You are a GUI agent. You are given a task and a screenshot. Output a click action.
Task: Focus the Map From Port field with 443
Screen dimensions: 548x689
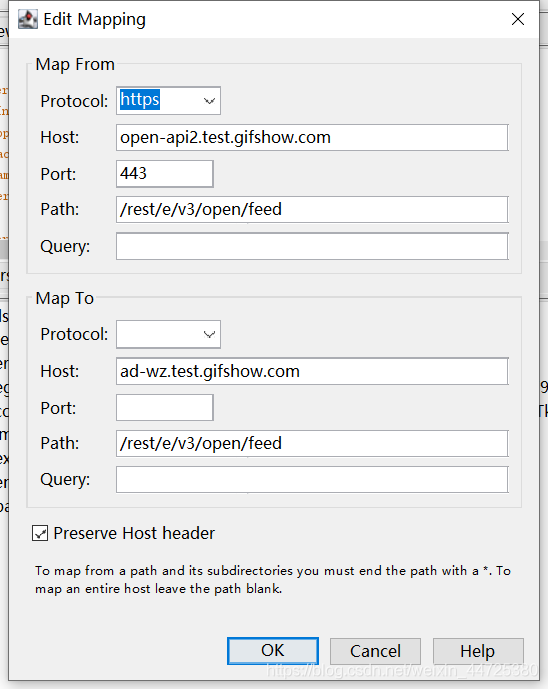coord(165,174)
